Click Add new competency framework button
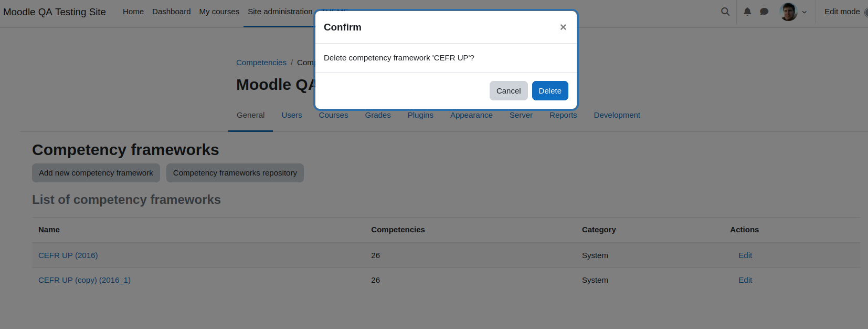 [96, 173]
